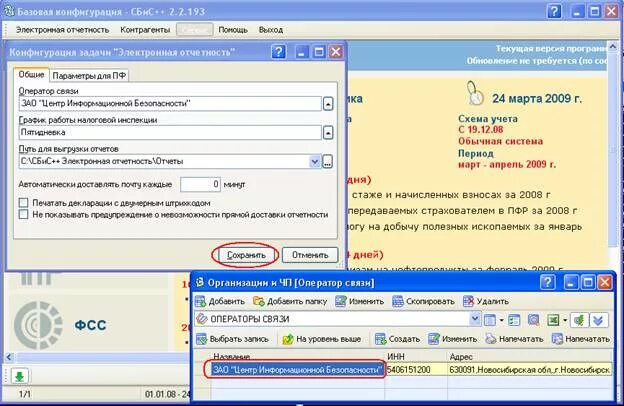Screen dimensions: 624x406
Task: Click the checklist properties icon in Организации toolbar
Action: click(x=514, y=320)
